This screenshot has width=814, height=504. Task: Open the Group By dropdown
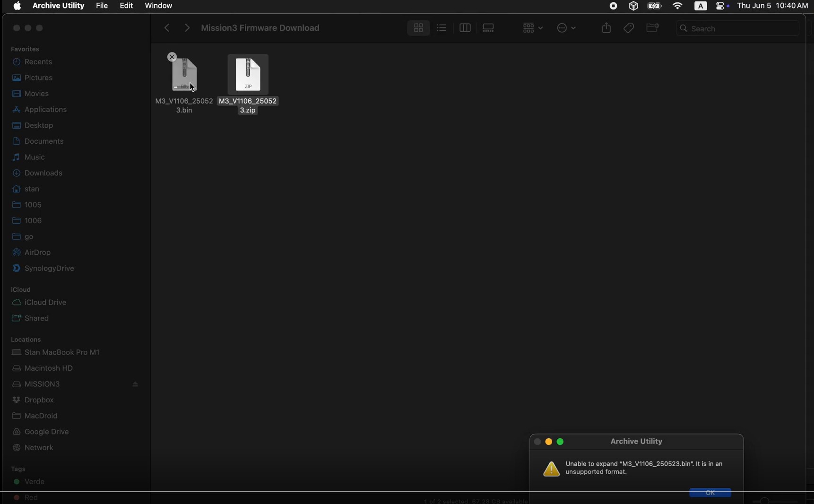pos(532,28)
